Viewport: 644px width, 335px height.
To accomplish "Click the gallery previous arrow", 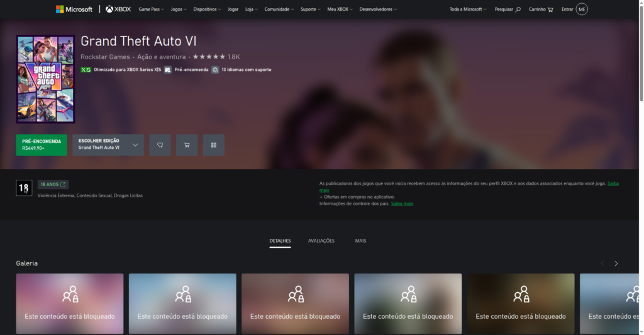I will click(602, 263).
